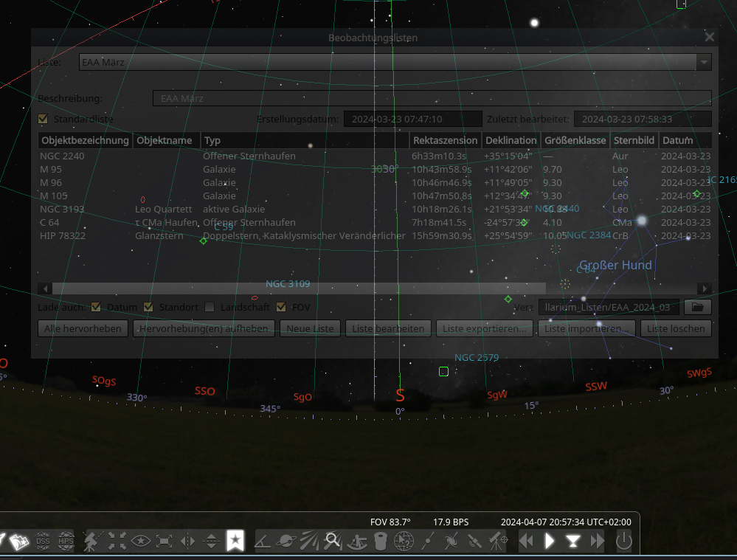Select the M 105 row
Image resolution: width=737 pixels, height=560 pixels.
click(375, 196)
